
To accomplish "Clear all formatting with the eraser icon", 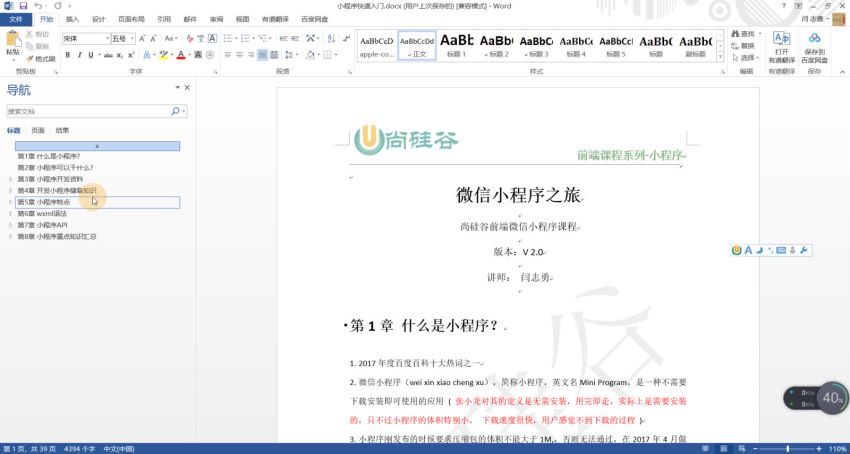I will point(190,39).
